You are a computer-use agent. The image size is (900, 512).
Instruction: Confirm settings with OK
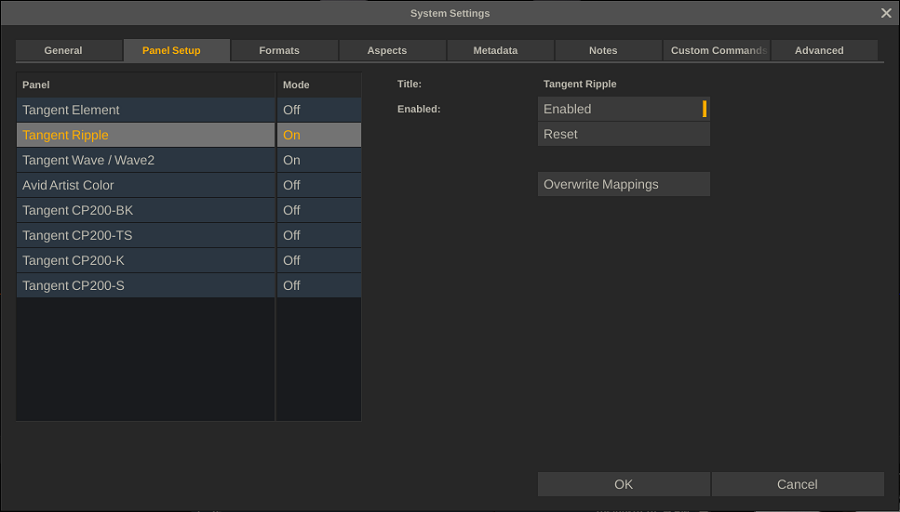624,484
